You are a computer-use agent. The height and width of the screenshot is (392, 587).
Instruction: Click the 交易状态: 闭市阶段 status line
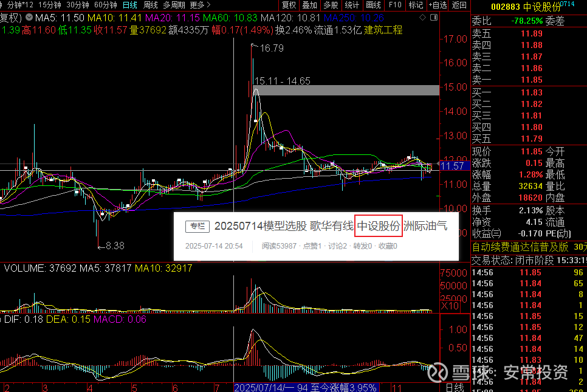[x=512, y=260]
